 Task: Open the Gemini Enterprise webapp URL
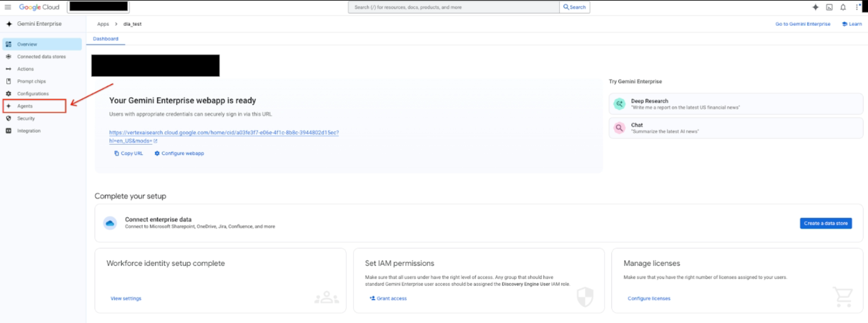pos(224,133)
